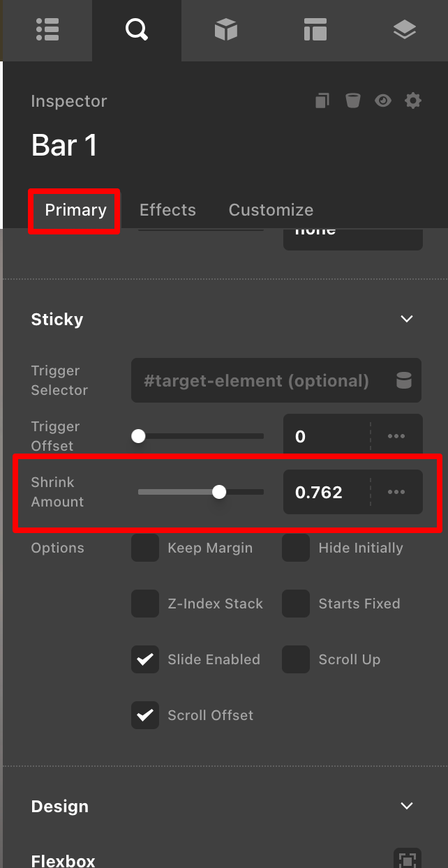
Task: Switch to the Effects tab
Action: [167, 210]
